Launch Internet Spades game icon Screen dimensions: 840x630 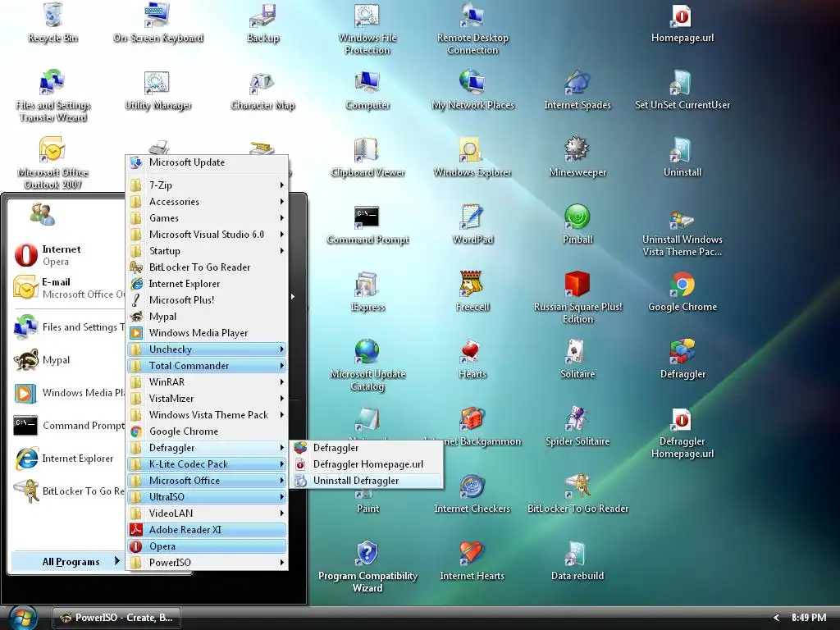click(x=577, y=90)
